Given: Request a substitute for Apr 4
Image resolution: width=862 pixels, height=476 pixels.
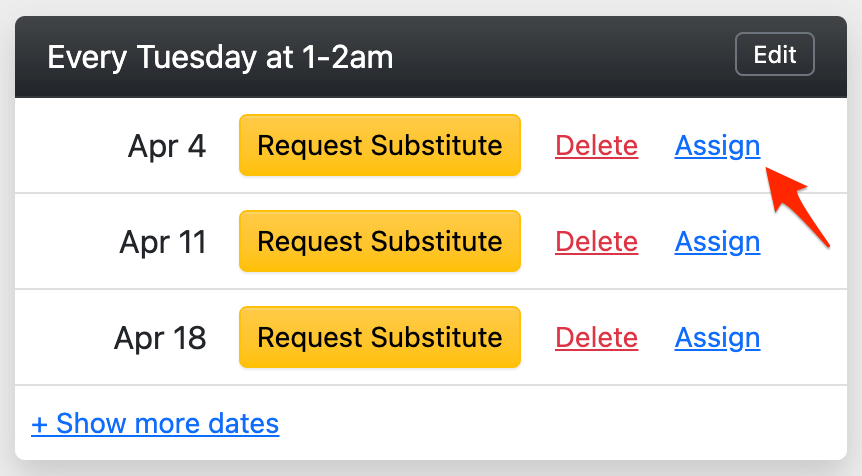Looking at the screenshot, I should (x=379, y=146).
